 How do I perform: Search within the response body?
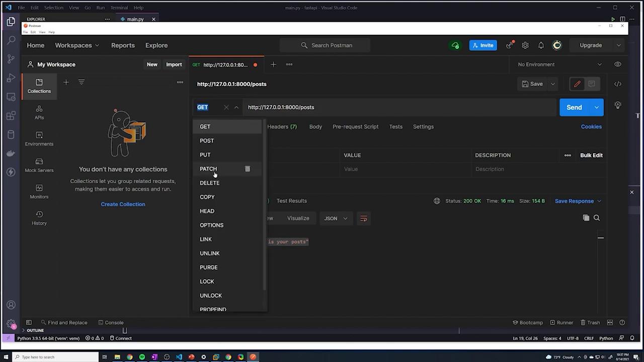click(597, 218)
